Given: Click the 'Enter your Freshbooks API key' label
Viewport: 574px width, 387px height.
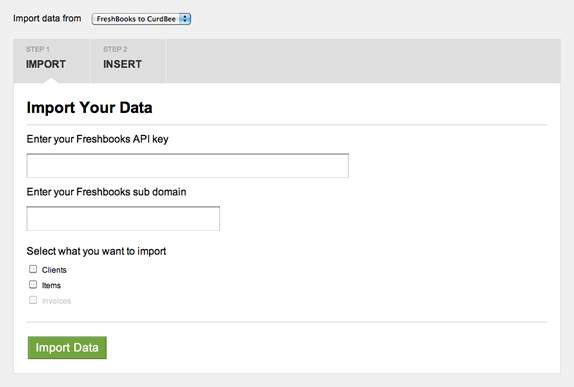Looking at the screenshot, I should coord(97,139).
